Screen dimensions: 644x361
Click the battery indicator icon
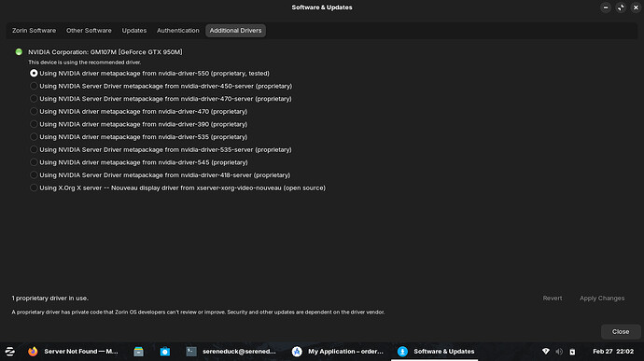[572, 352]
